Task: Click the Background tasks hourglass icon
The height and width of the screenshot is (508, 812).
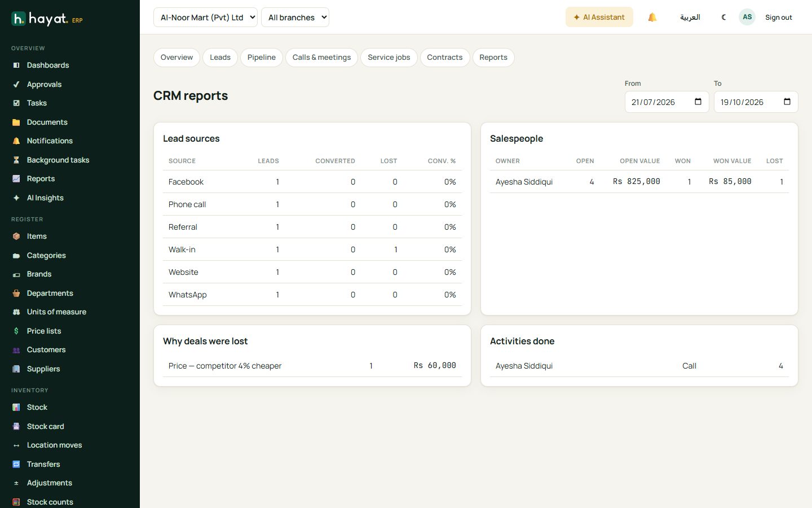Action: click(16, 160)
